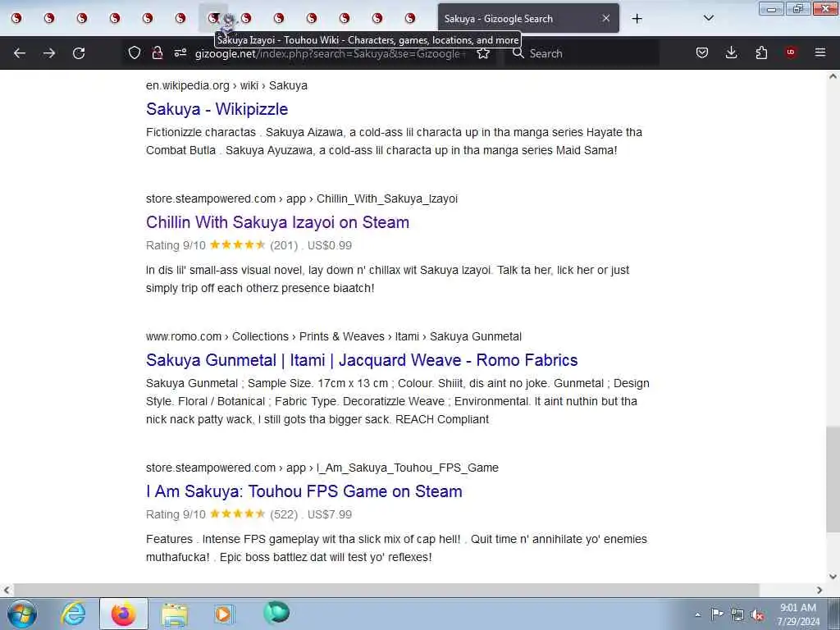Screen dimensions: 840x630
Task: Minimize the Firefox window
Action: coord(771,8)
